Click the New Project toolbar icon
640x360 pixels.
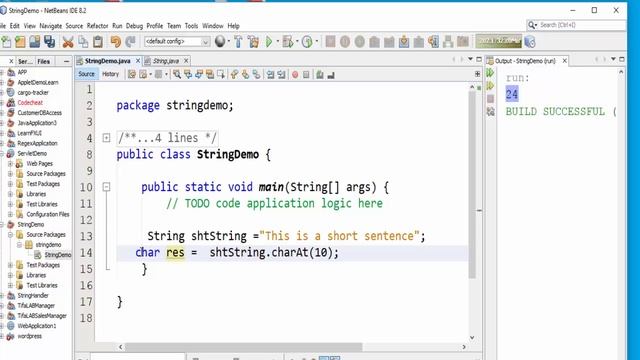[20, 42]
